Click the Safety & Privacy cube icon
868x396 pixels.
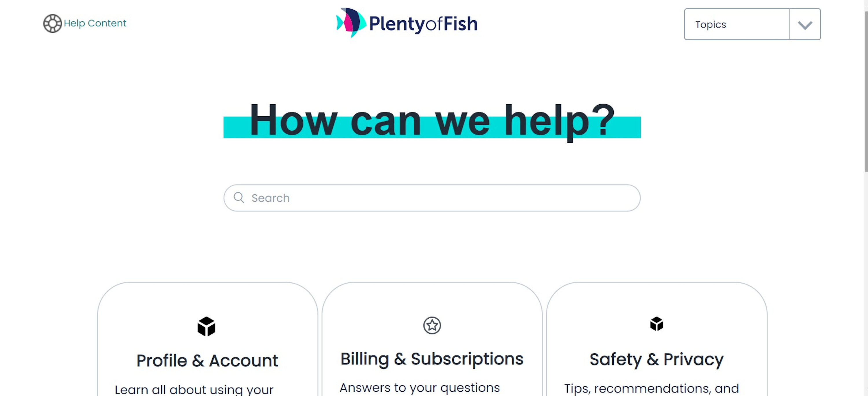656,324
